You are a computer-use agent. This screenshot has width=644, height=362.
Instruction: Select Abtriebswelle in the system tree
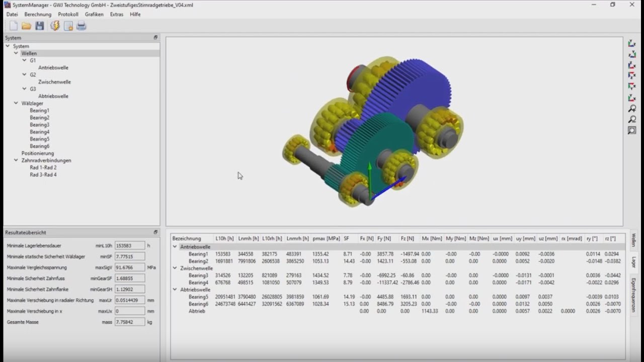pyautogui.click(x=53, y=96)
